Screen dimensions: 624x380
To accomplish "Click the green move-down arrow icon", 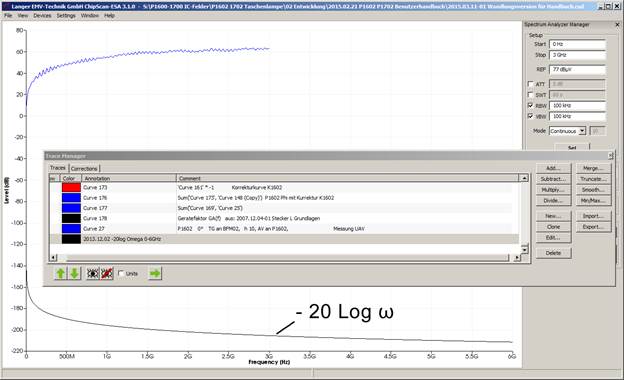I will tap(74, 273).
